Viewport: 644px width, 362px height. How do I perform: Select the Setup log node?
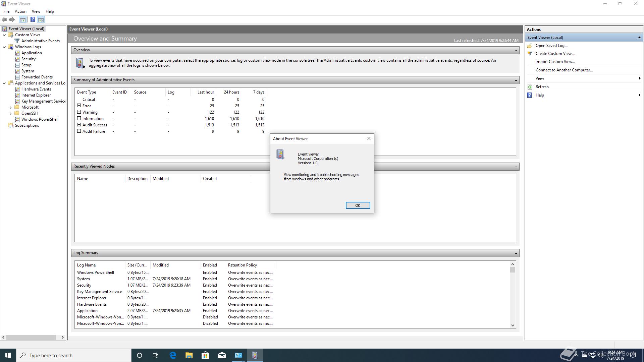(x=26, y=65)
